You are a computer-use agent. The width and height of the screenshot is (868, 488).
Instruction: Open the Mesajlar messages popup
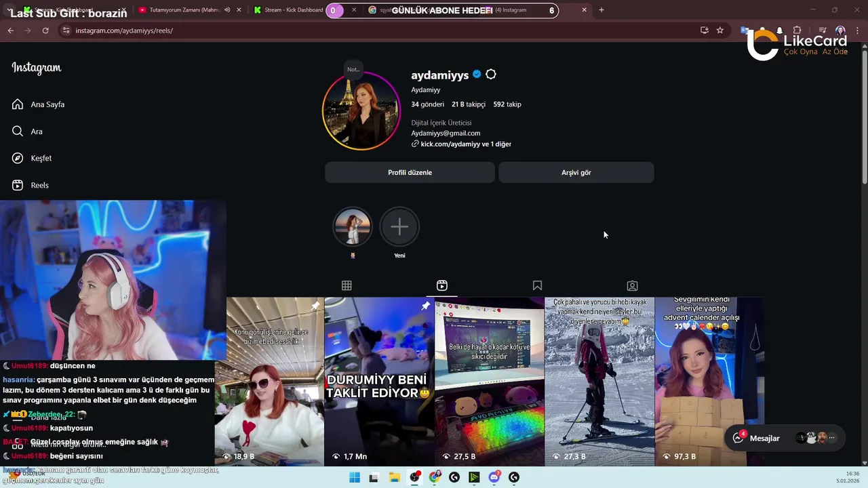point(785,438)
